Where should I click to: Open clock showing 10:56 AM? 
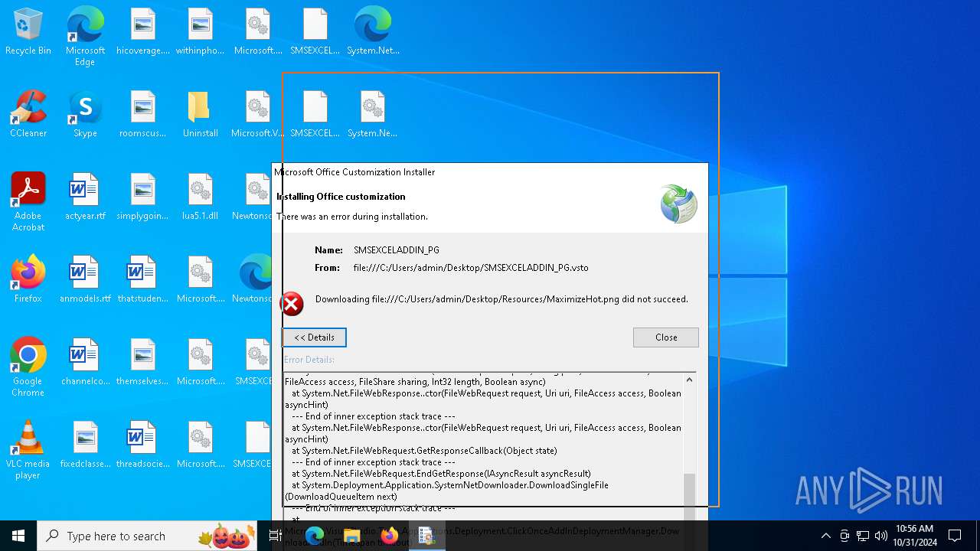pos(915,536)
